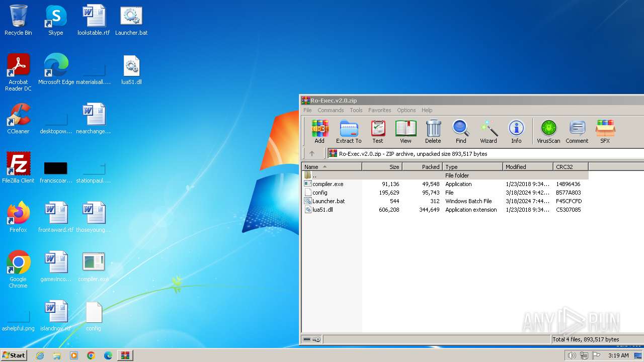Select the Delete toolbar icon
This screenshot has height=362, width=644.
coord(433,132)
